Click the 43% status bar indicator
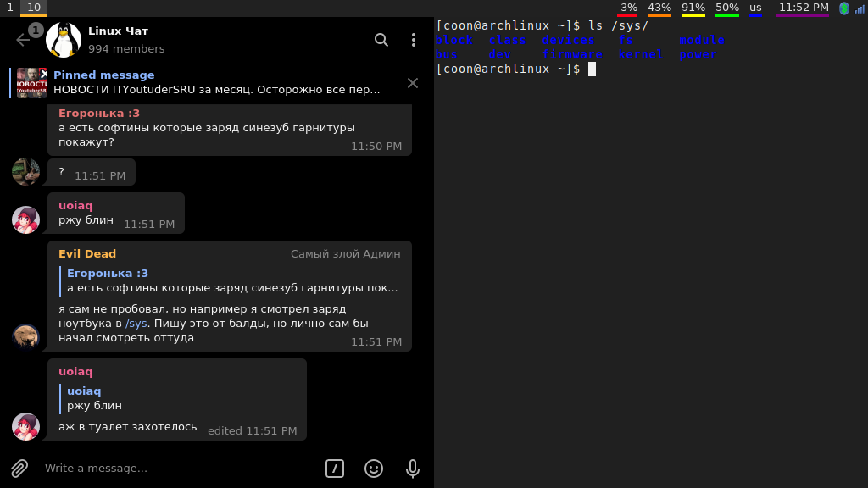 point(659,8)
